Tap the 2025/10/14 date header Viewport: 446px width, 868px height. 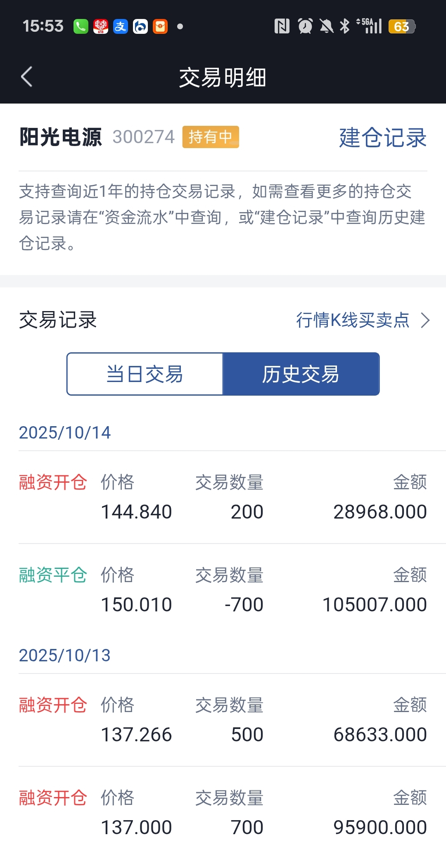point(65,433)
